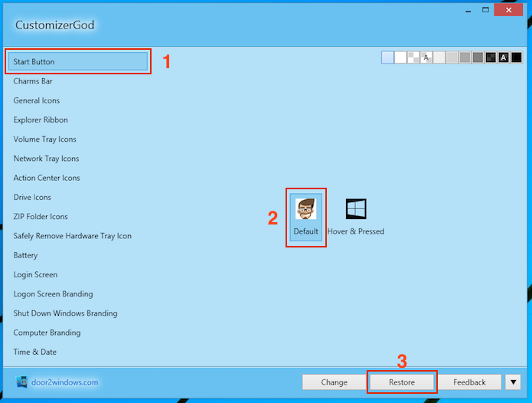532x403 pixels.
Task: Select the Default start button image
Action: pos(305,218)
